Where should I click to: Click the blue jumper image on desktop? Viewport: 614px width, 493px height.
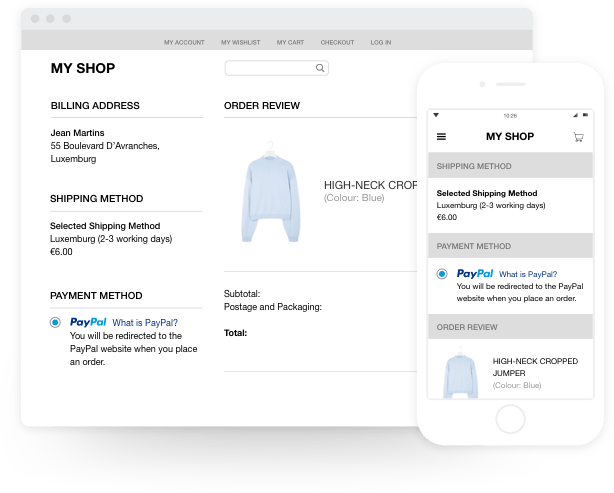(269, 197)
